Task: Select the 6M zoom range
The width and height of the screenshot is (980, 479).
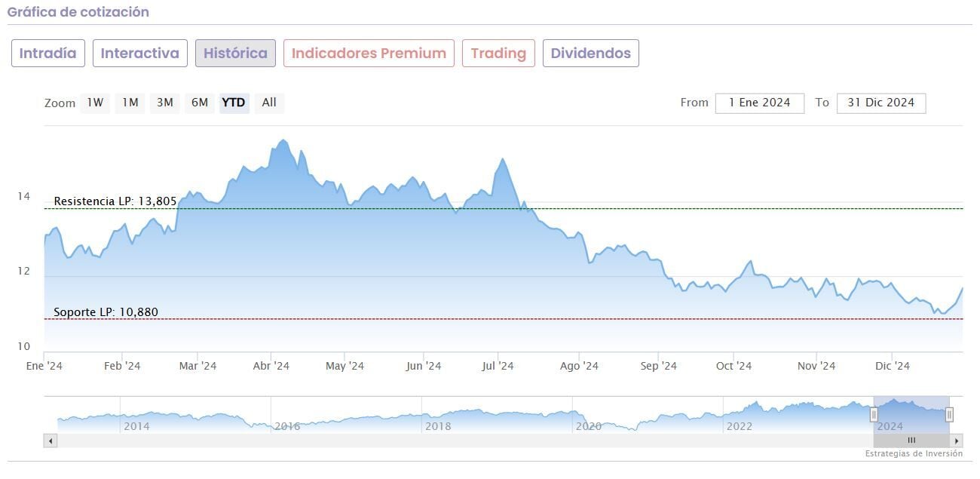Action: click(200, 103)
